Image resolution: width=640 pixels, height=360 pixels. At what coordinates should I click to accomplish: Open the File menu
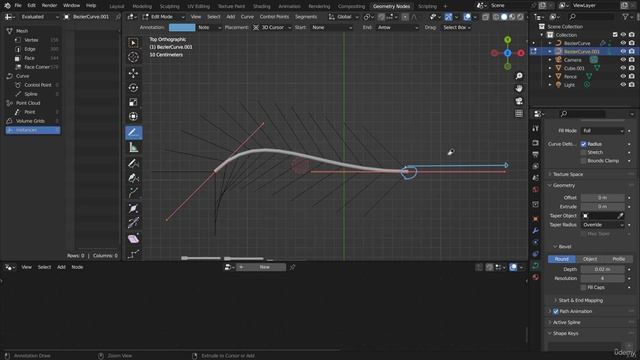[18, 6]
